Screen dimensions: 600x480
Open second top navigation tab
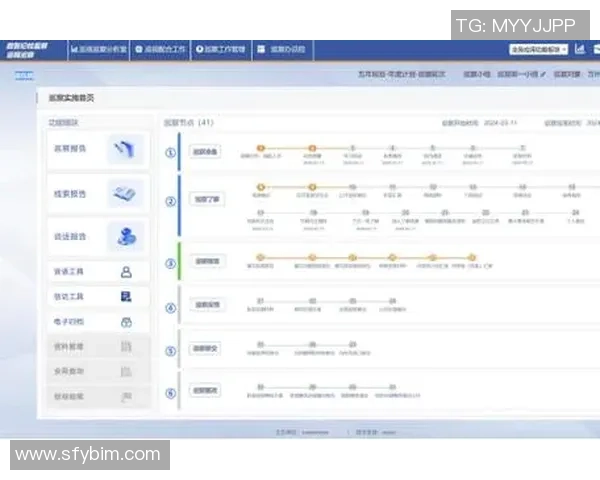160,50
